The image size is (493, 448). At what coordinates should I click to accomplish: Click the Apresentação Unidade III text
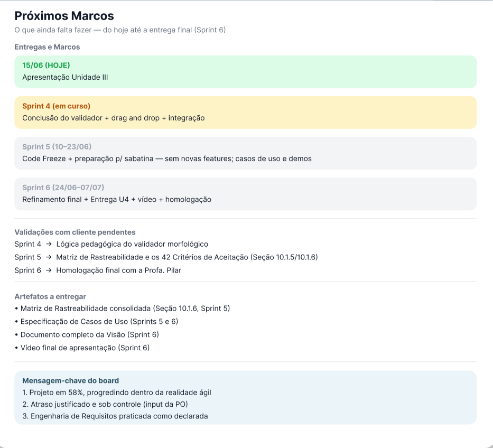point(65,77)
